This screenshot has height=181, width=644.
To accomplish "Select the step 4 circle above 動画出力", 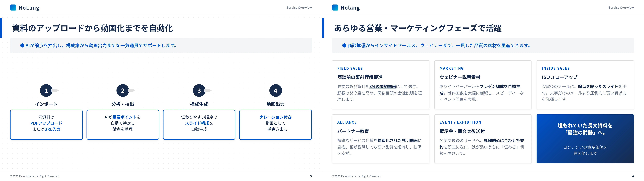I will [276, 90].
